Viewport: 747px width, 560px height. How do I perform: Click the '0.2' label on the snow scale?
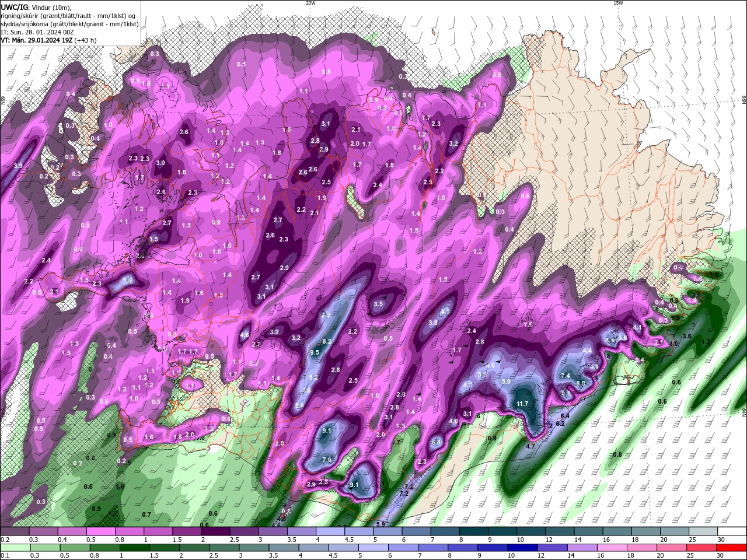[x=4, y=540]
